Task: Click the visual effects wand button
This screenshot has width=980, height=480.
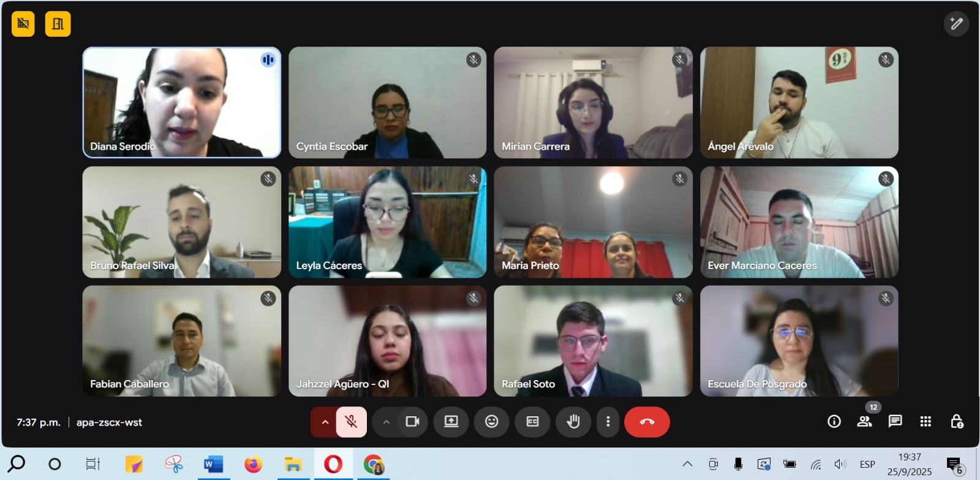Action: (x=956, y=24)
